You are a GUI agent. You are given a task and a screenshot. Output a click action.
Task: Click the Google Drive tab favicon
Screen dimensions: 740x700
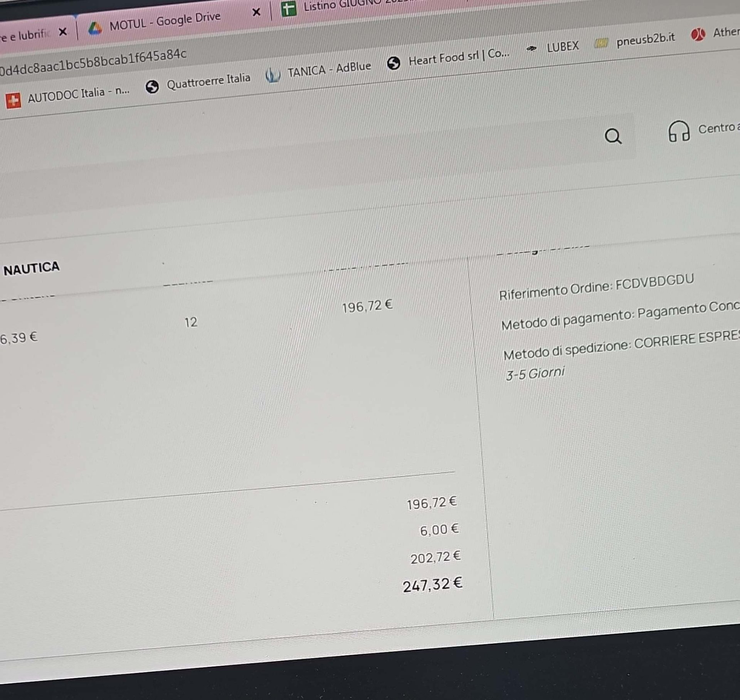(95, 29)
